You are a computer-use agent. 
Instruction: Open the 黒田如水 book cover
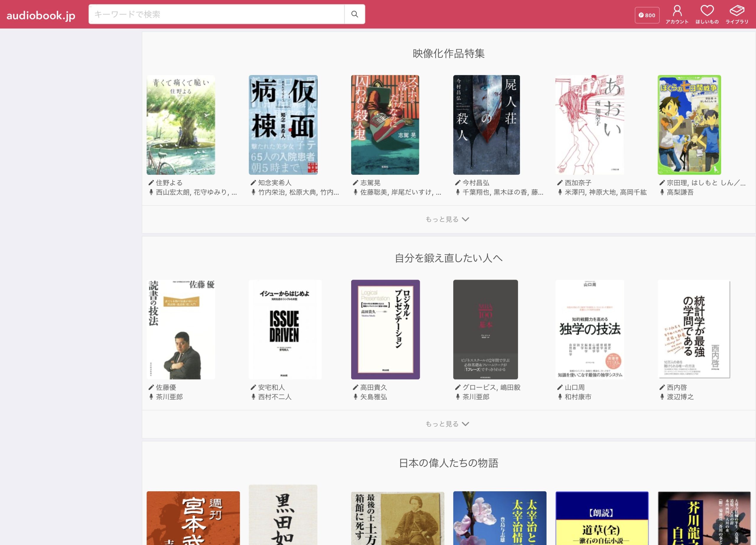coord(283,515)
